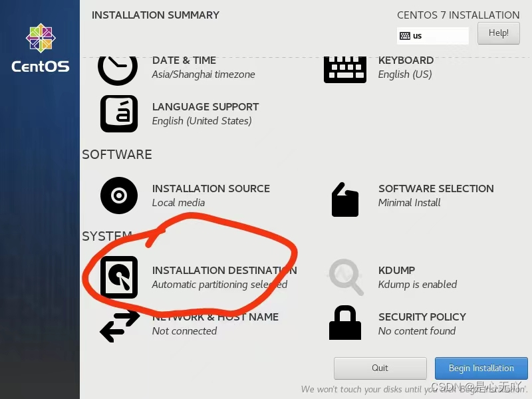Select LANGUAGE SUPPORT heading
Viewport: 532px width, 399px height.
[x=205, y=107]
